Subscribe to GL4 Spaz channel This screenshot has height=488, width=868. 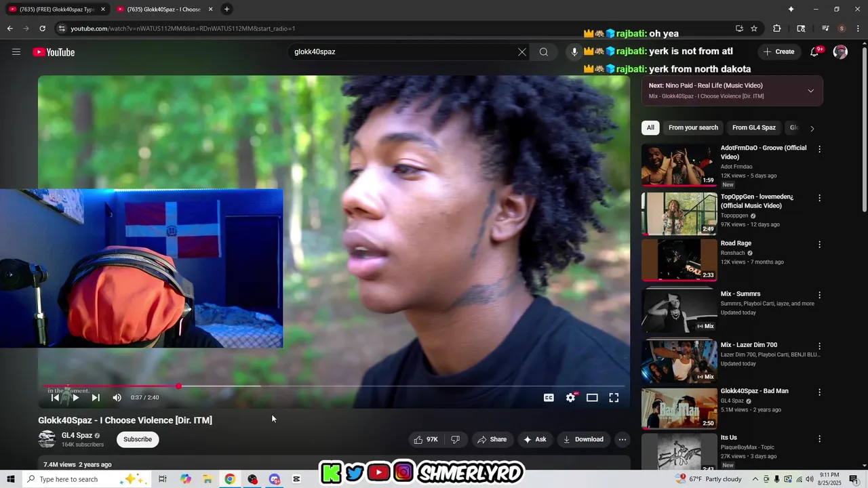pos(138,439)
